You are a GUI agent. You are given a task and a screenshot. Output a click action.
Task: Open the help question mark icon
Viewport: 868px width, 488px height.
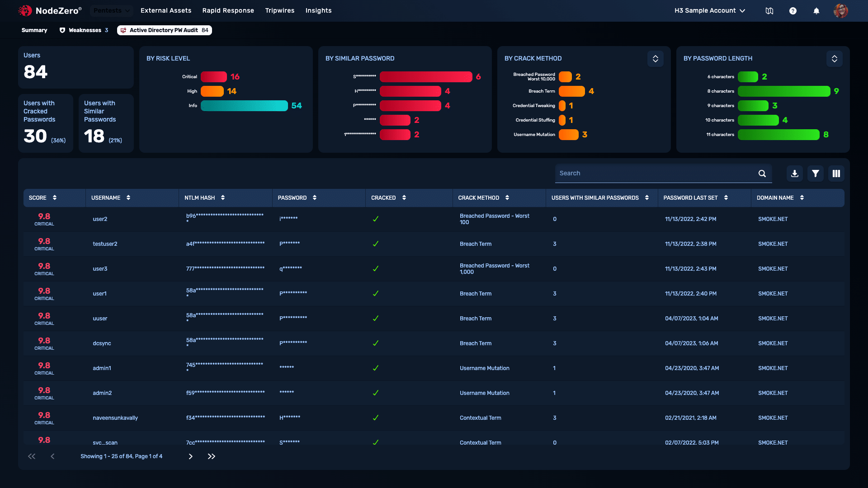click(x=793, y=11)
